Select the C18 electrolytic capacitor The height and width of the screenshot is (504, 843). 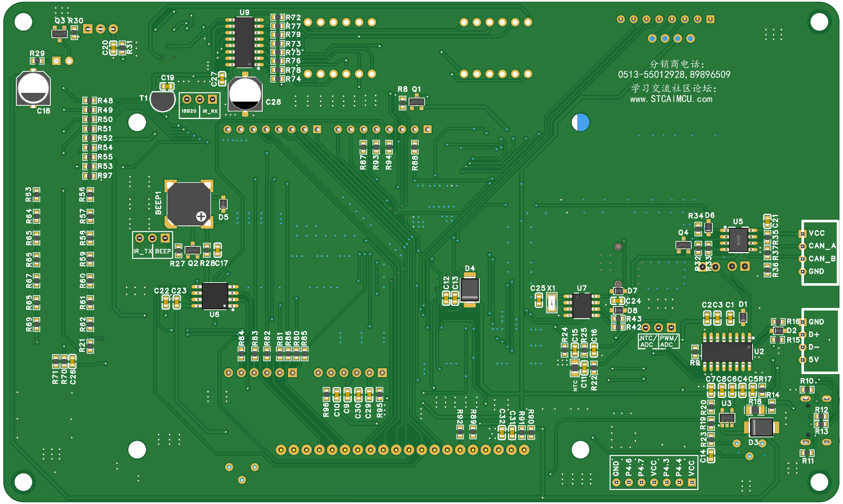pos(33,88)
